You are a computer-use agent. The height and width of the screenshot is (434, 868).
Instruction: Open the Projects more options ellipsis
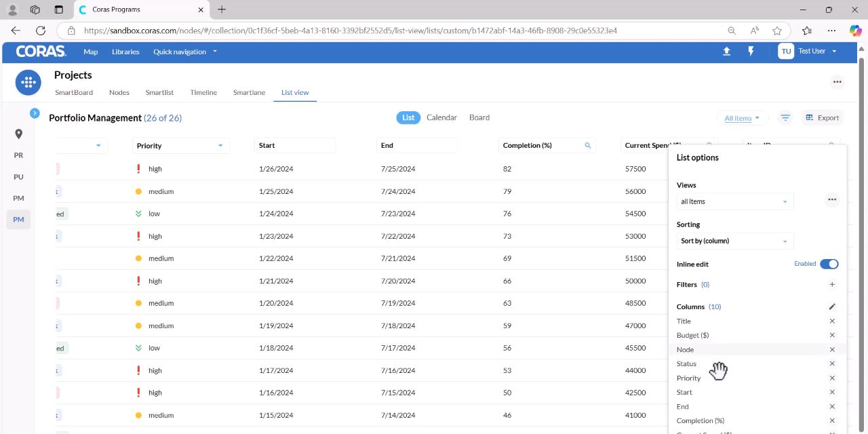click(x=837, y=82)
